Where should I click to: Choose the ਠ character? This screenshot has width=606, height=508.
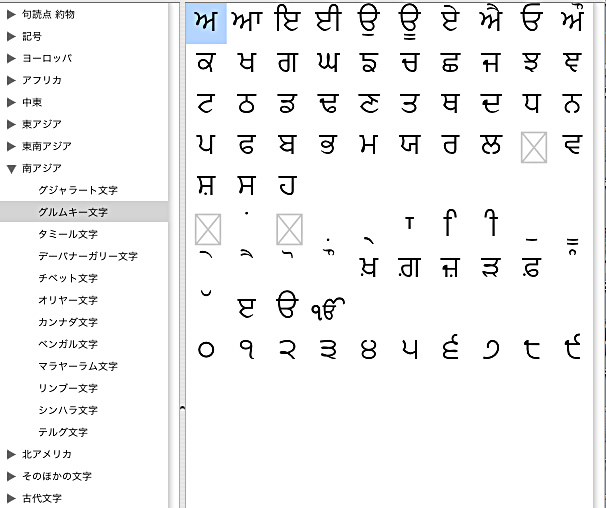[247, 104]
